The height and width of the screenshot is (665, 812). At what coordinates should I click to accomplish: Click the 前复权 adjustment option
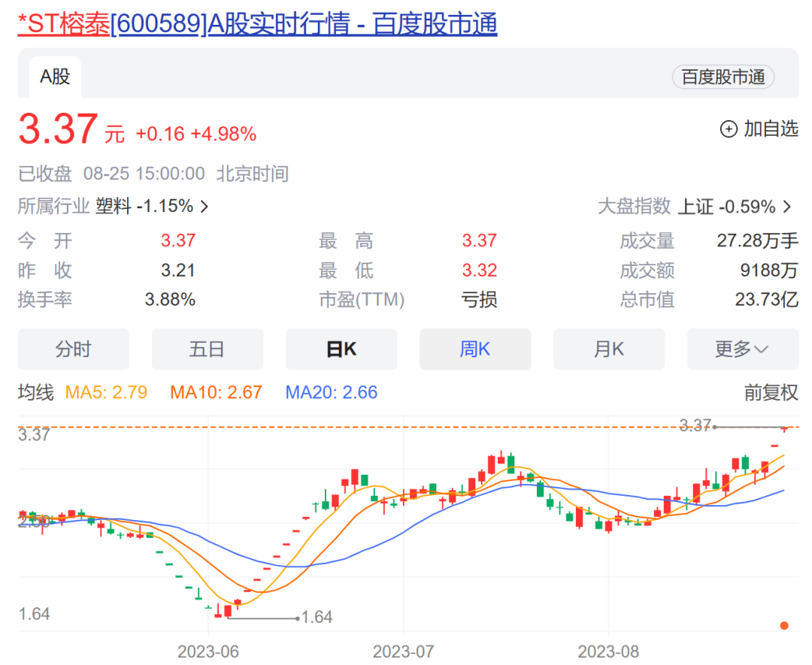771,392
